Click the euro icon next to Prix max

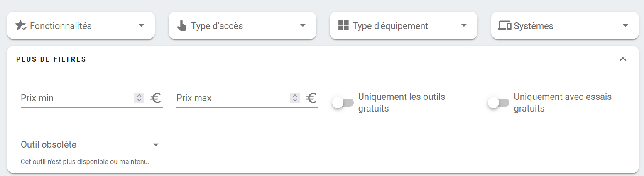[311, 98]
